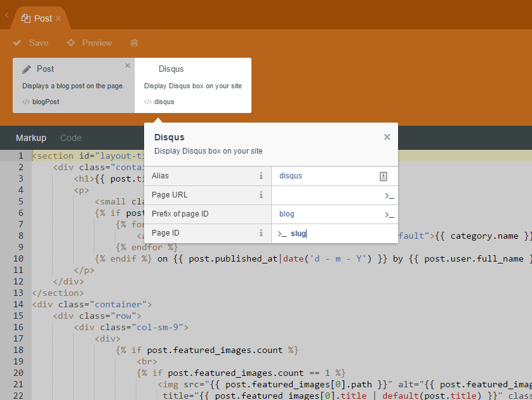The image size is (532, 400).
Task: Click the back chevron beside the Post tab
Action: click(7, 15)
